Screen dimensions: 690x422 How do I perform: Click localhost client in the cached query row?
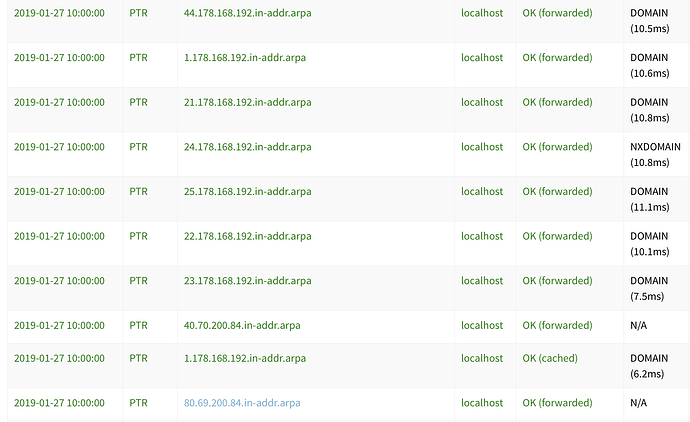tap(482, 358)
